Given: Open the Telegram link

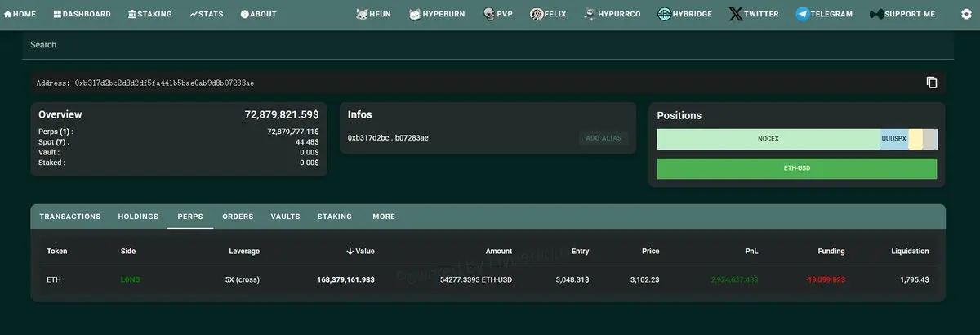Looking at the screenshot, I should pos(824,14).
